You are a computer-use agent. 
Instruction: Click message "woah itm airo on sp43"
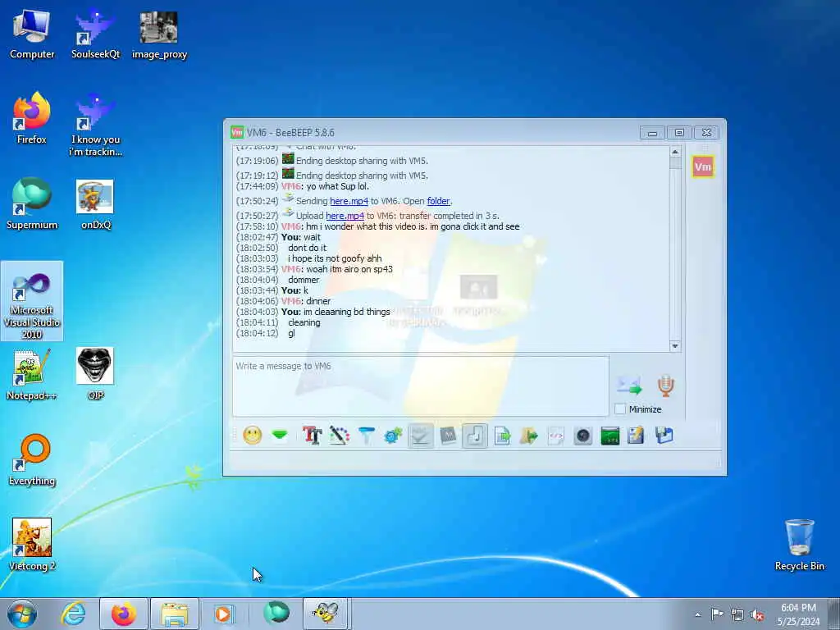point(349,269)
